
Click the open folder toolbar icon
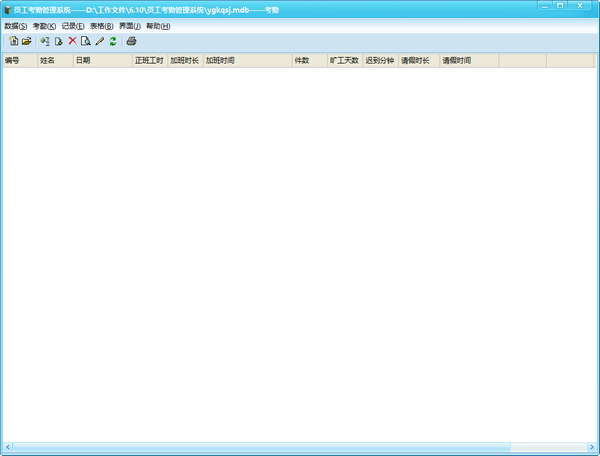click(x=27, y=41)
